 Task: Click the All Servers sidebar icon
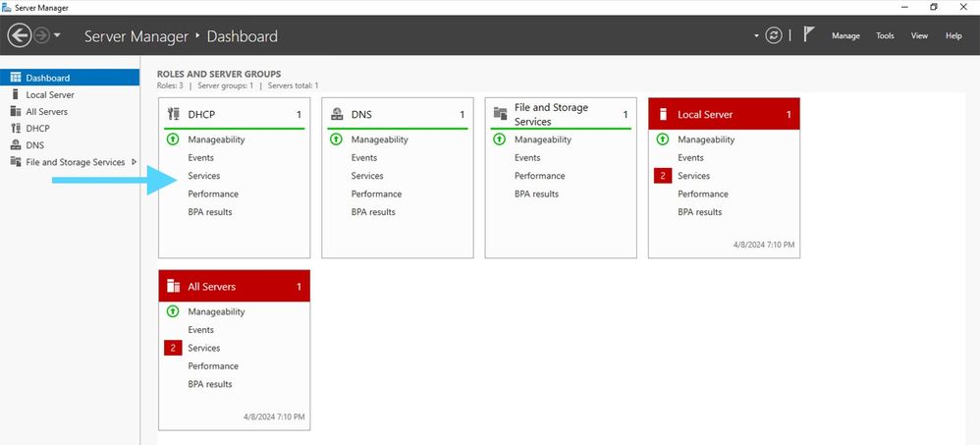coord(16,111)
